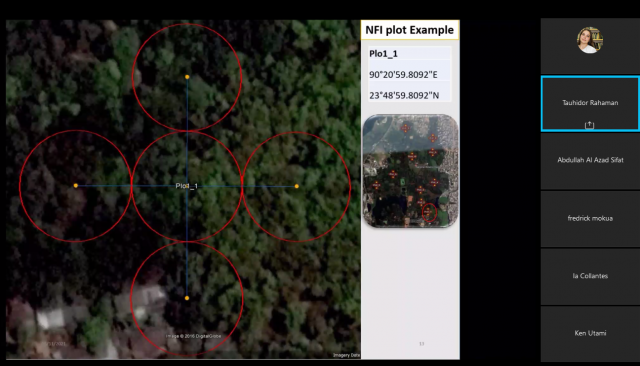The image size is (640, 366).
Task: Click the participant profile photo avatar
Action: coord(589,40)
